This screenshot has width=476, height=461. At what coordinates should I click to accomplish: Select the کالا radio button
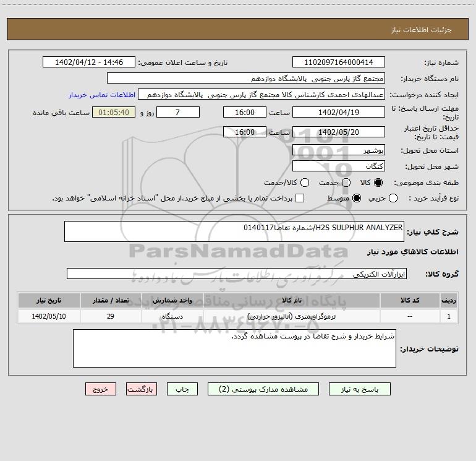[378, 183]
